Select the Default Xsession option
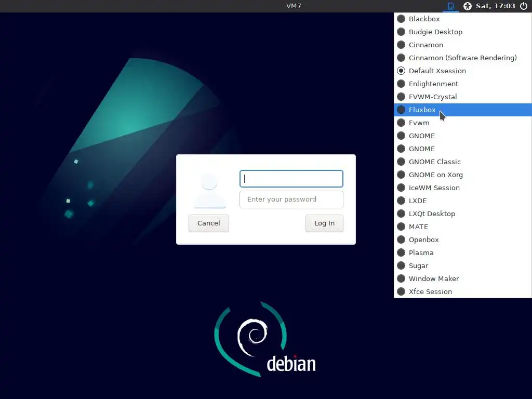Image resolution: width=532 pixels, height=399 pixels. click(x=463, y=71)
